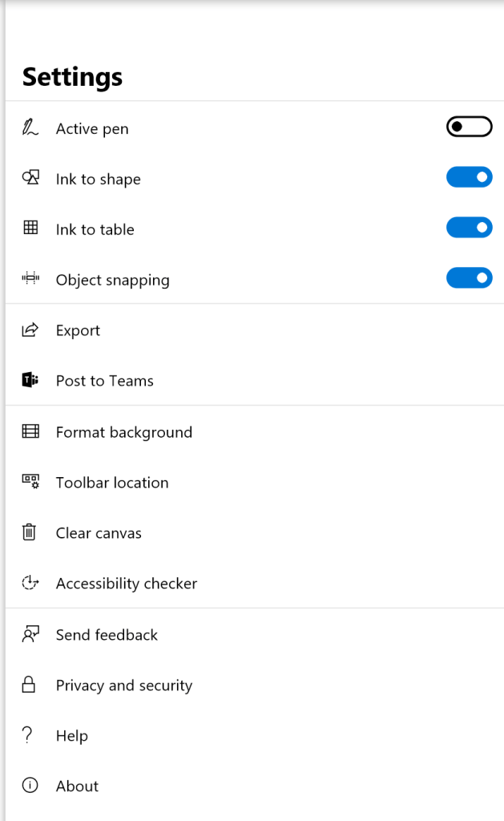Open the Help item
The height and width of the screenshot is (821, 504).
[x=71, y=736]
